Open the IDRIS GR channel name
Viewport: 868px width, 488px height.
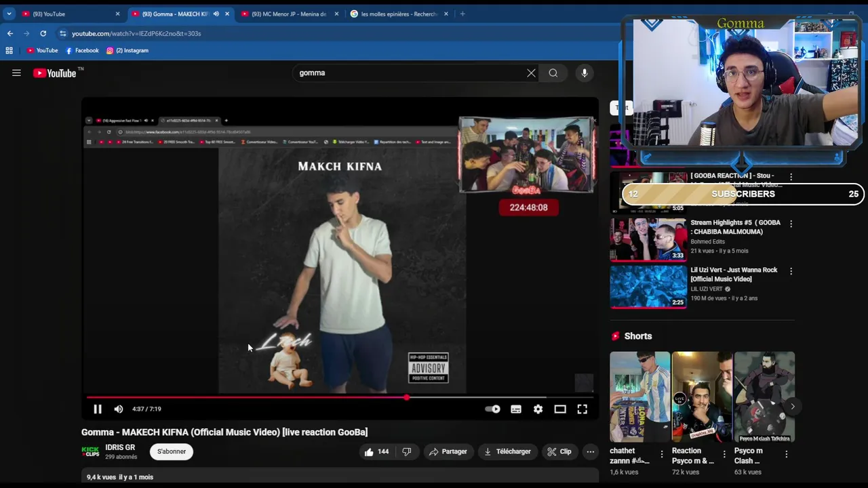point(120,447)
